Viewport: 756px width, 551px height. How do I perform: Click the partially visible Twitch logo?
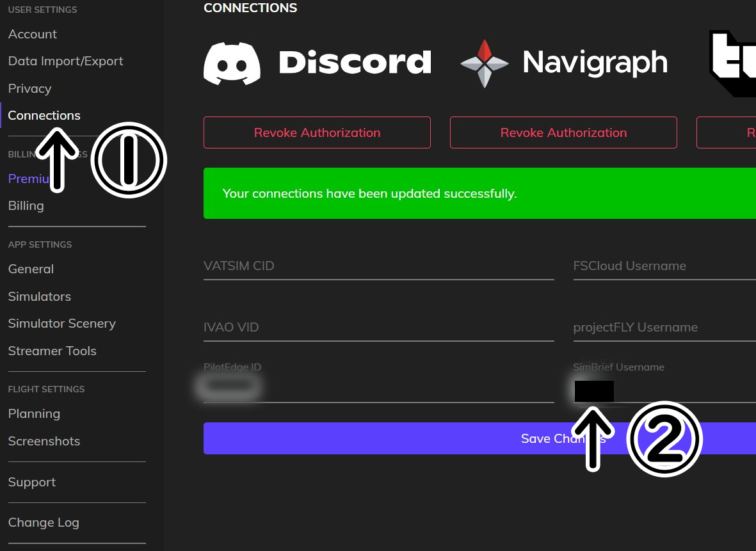click(732, 63)
